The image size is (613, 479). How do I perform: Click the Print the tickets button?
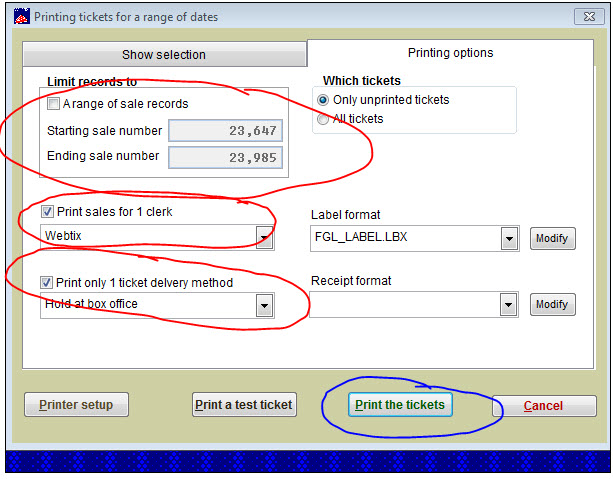[x=401, y=405]
